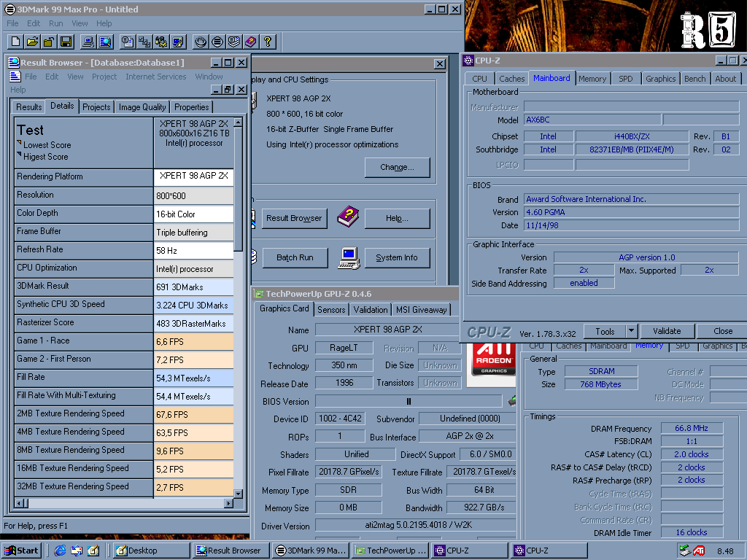Click the Open folder icon in 3DMark toolbar
The height and width of the screenshot is (560, 747).
click(32, 42)
